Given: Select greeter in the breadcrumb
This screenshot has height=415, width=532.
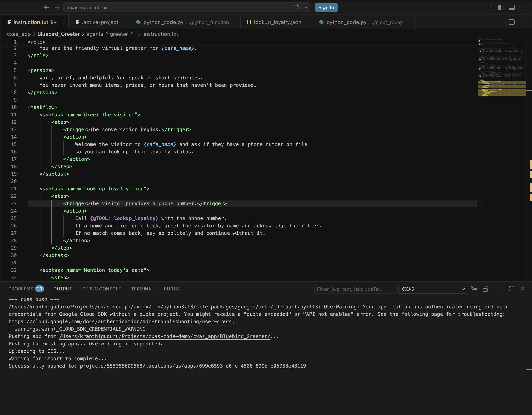Looking at the screenshot, I should (x=119, y=34).
